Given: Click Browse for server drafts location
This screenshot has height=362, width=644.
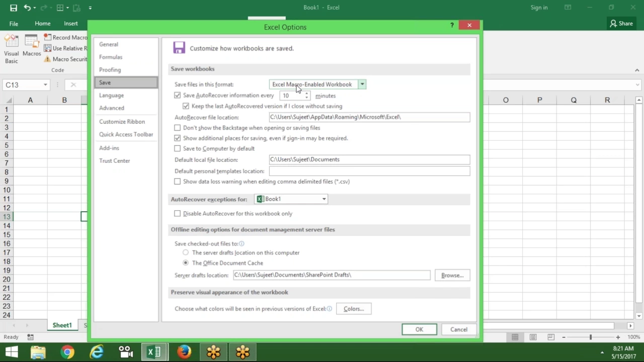Looking at the screenshot, I should [x=452, y=275].
